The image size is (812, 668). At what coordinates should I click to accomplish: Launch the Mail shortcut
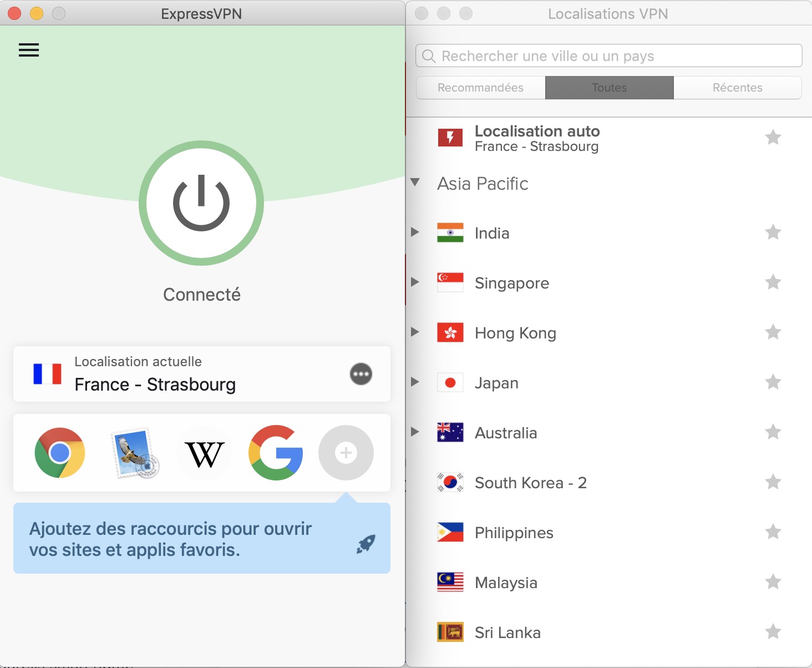click(x=135, y=453)
